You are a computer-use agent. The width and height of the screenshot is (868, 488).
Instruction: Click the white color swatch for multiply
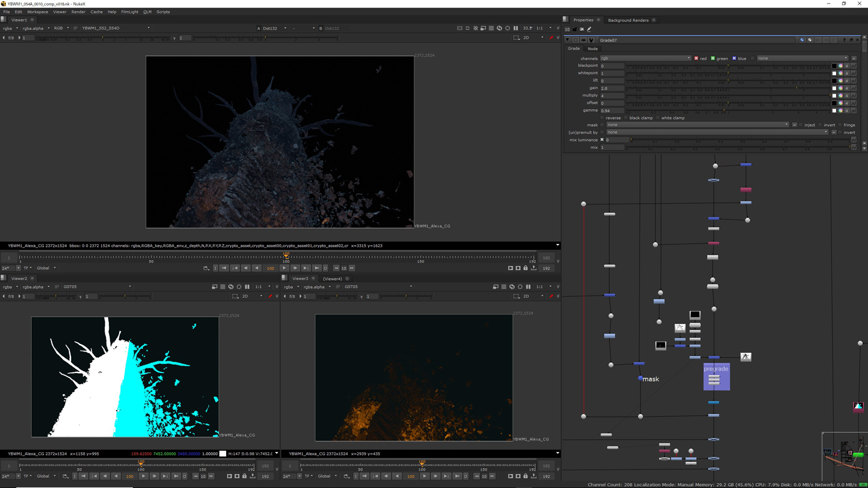(x=834, y=95)
